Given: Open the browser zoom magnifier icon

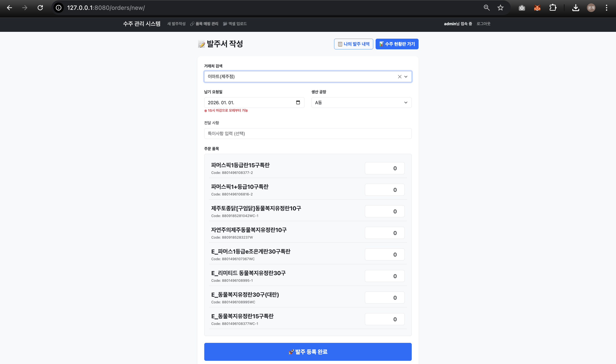Looking at the screenshot, I should [487, 8].
